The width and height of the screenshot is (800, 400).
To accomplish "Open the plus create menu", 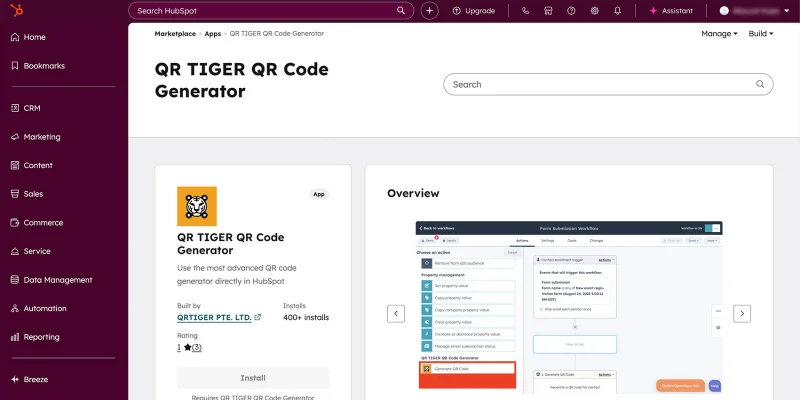I will click(x=430, y=11).
